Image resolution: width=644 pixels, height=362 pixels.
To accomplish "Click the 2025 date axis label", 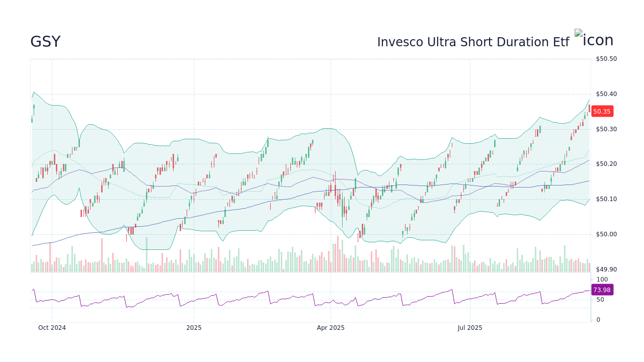I will [194, 328].
